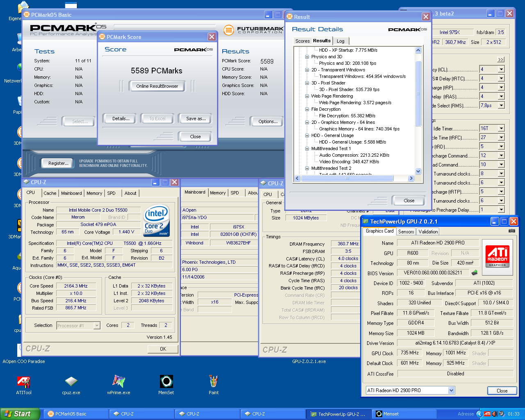Click Close in the GPU-Z window
This screenshot has width=525, height=420.
click(502, 391)
